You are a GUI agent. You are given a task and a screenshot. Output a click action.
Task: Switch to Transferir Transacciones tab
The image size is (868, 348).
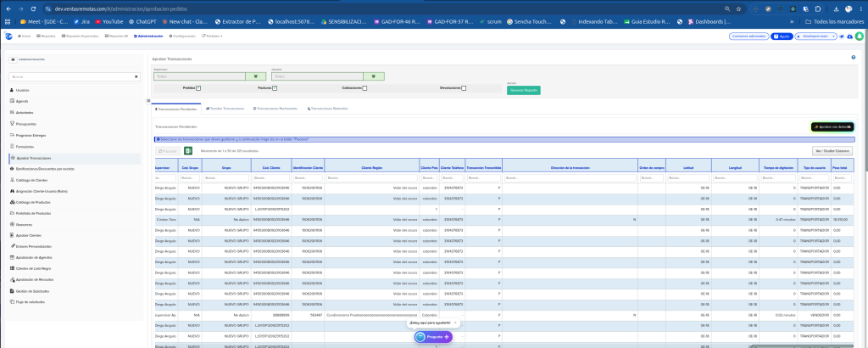[x=225, y=109]
